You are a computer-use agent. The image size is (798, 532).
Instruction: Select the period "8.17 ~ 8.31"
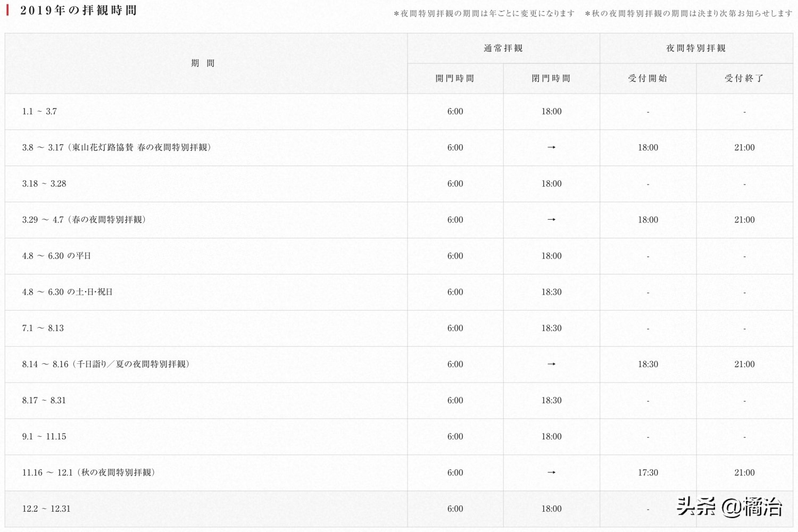click(x=44, y=401)
